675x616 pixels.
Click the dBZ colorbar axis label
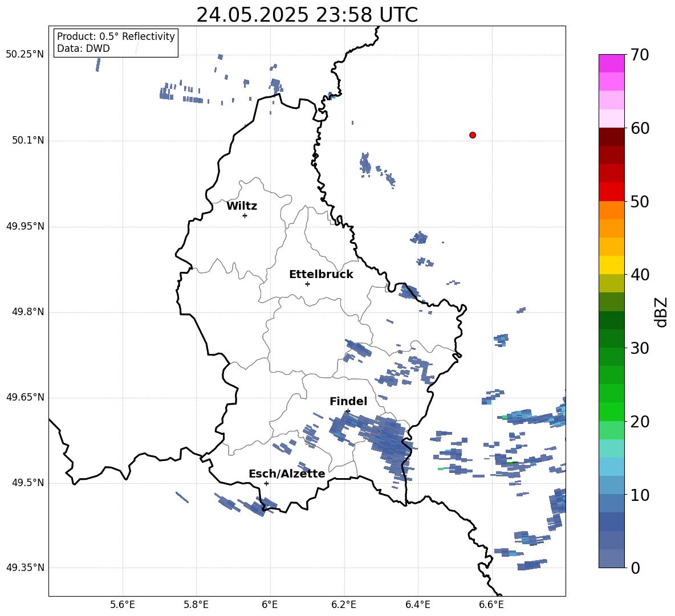point(662,312)
